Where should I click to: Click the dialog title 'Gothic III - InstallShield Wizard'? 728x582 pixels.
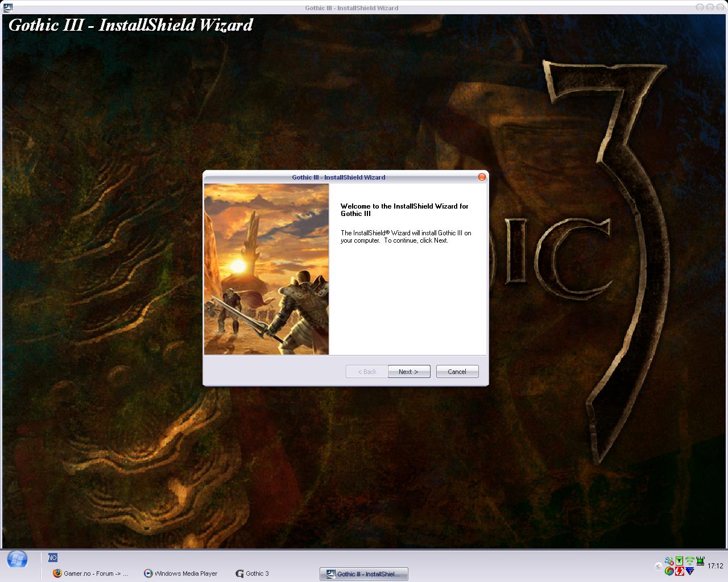point(338,177)
